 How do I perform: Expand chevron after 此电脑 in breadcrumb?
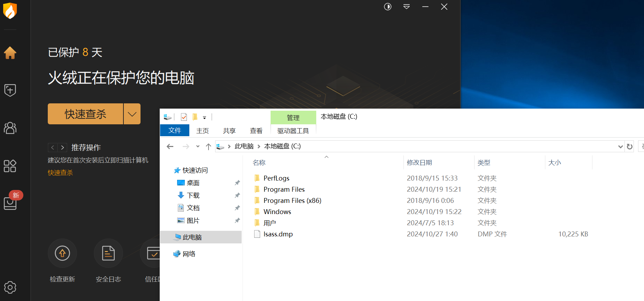click(x=259, y=146)
